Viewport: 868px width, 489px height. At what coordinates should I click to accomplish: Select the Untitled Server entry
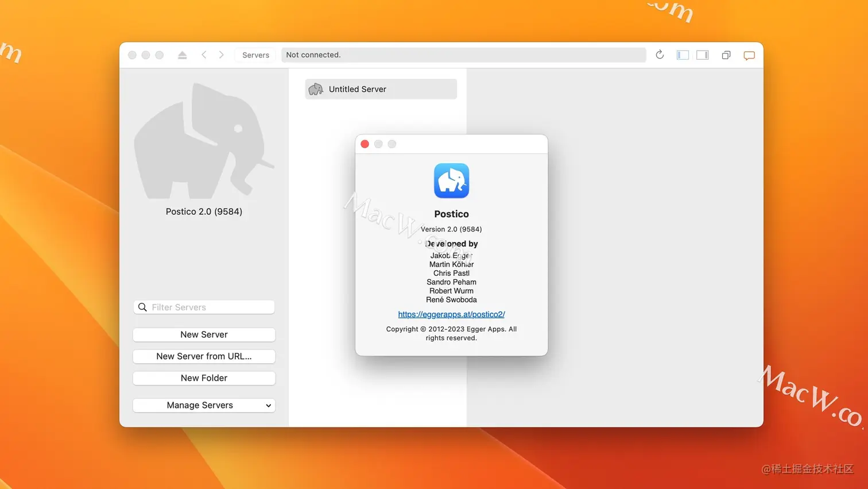[381, 89]
